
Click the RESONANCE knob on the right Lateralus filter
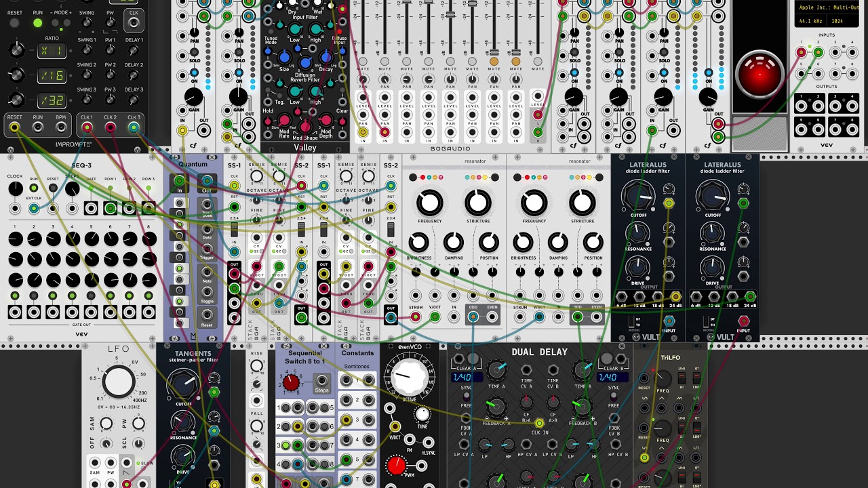712,234
